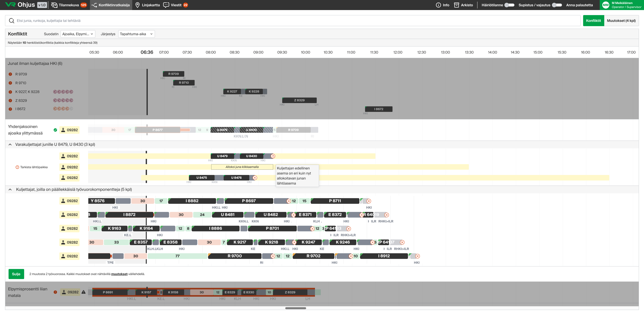The height and width of the screenshot is (315, 644).
Task: Open Viestit messages
Action: point(175,5)
